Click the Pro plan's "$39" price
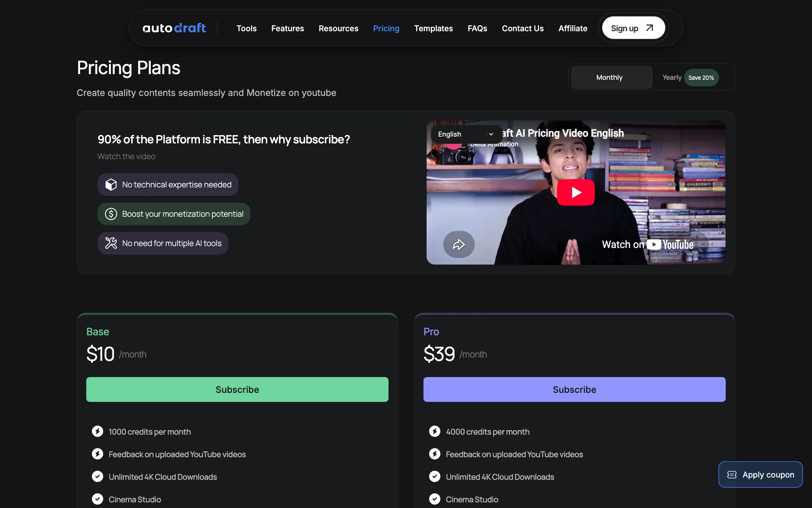Screen dimensions: 812x508 [439, 354]
